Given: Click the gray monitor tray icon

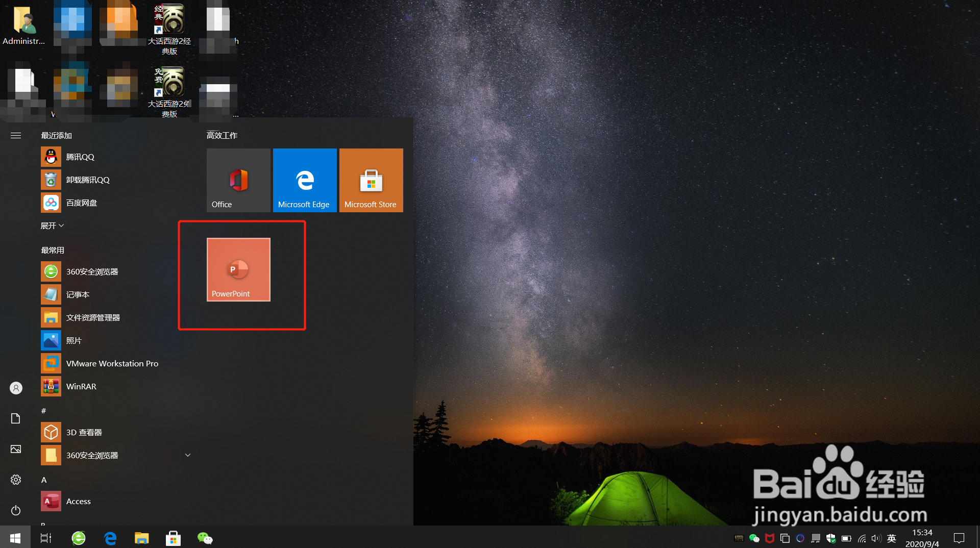Looking at the screenshot, I should (x=816, y=538).
